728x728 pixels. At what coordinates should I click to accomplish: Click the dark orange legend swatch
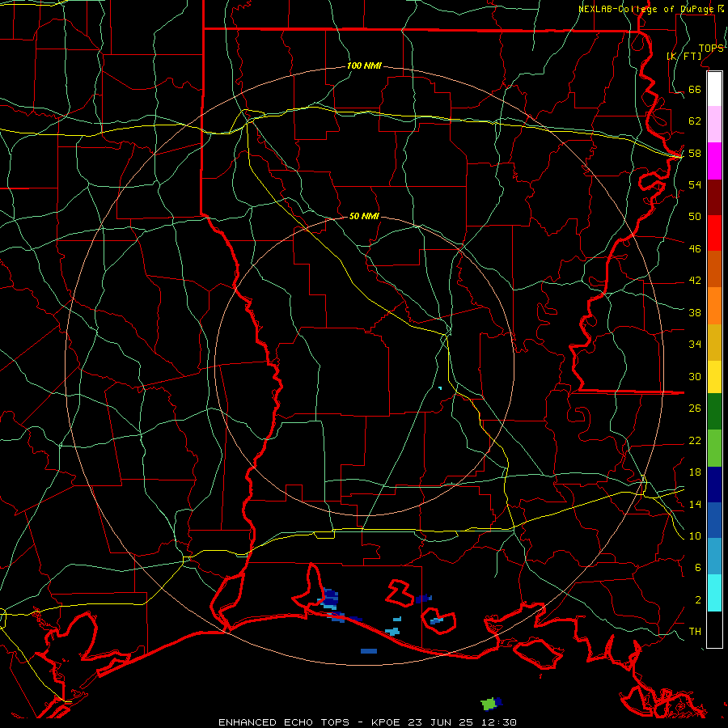click(714, 269)
